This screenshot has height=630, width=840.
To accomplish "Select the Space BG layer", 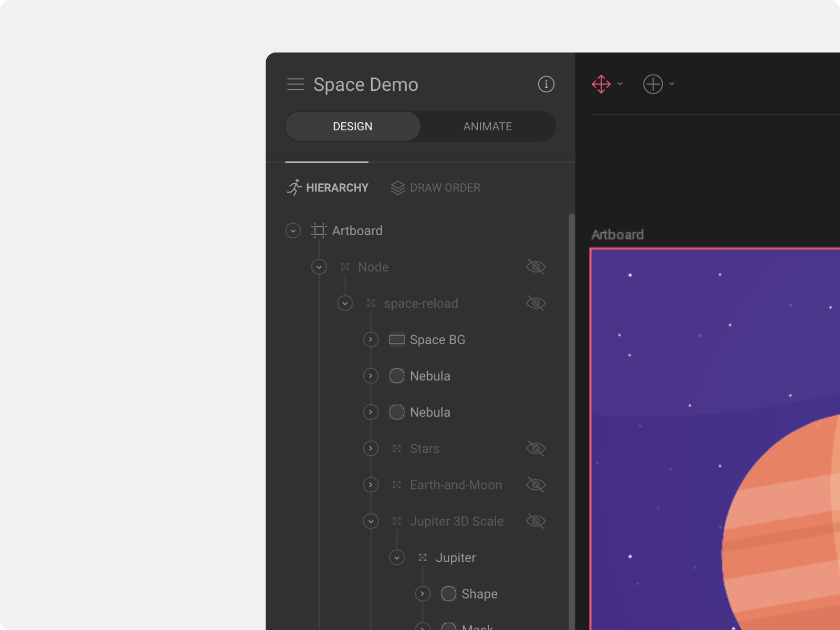I will pyautogui.click(x=438, y=340).
